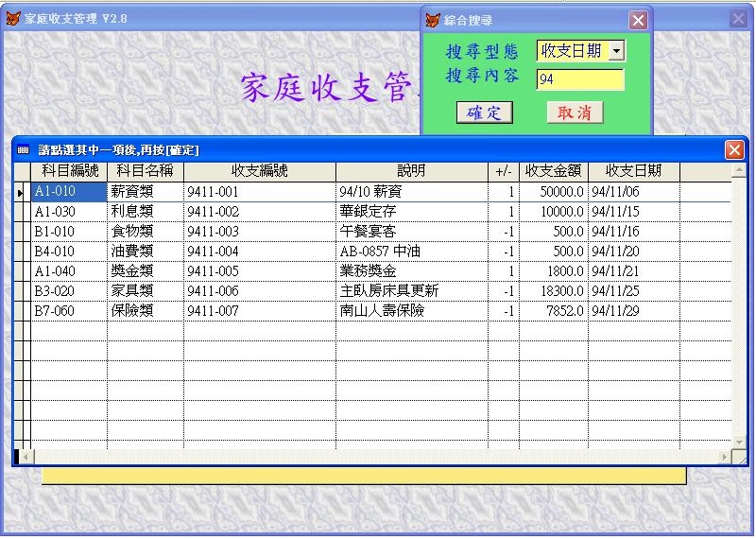Image resolution: width=756 pixels, height=539 pixels.
Task: Click the 94/11/15 date cell
Action: (x=634, y=212)
